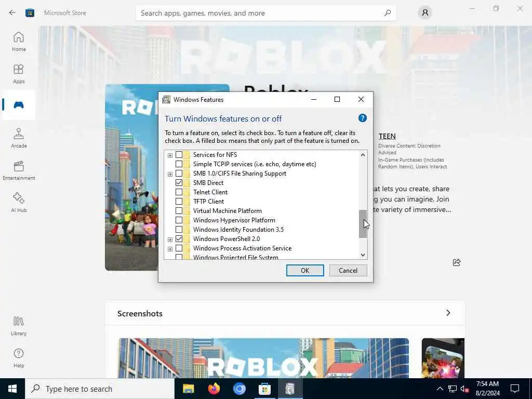Screen dimensions: 532x399
Task: Select the Virtual Machine Platform label
Action: 228,211
